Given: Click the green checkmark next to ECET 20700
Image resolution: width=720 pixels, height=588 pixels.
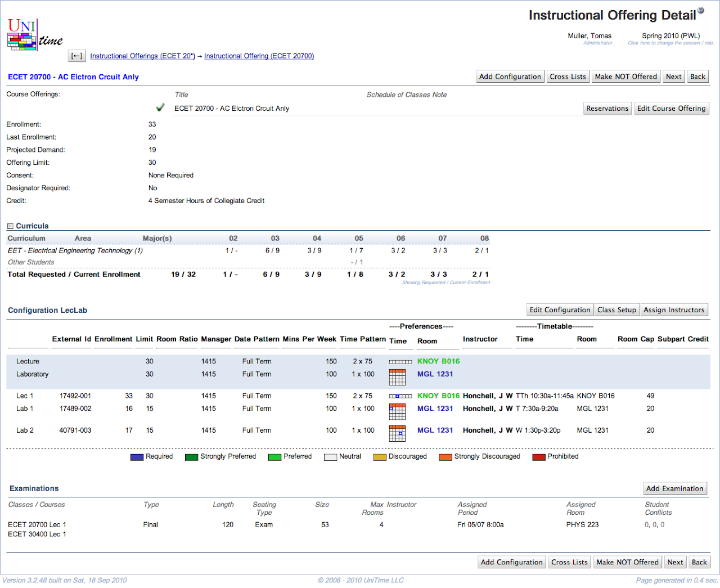Looking at the screenshot, I should [x=160, y=107].
